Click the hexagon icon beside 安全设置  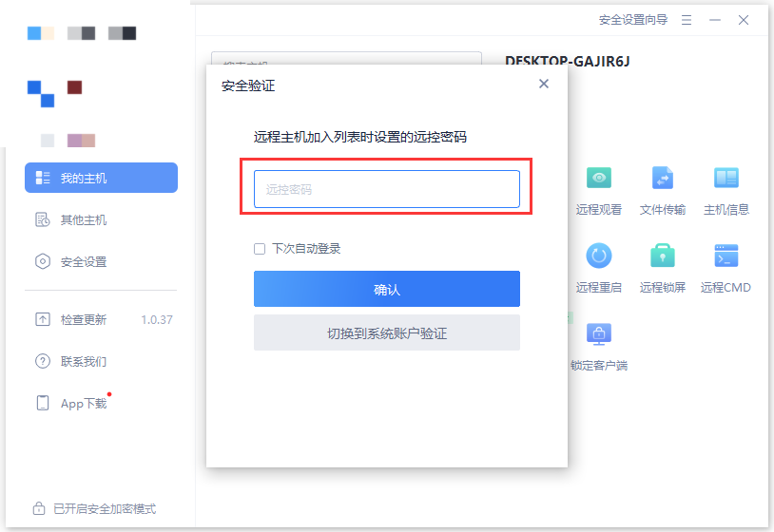coord(43,261)
